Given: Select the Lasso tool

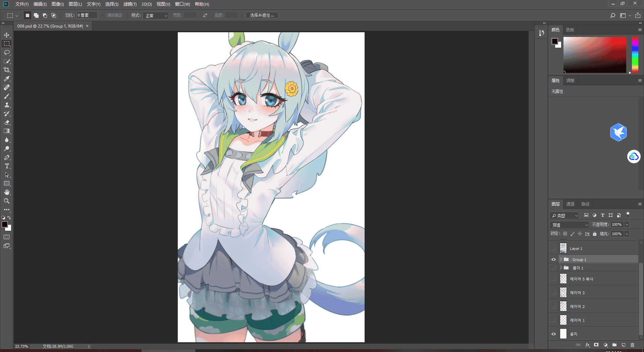Looking at the screenshot, I should point(7,52).
